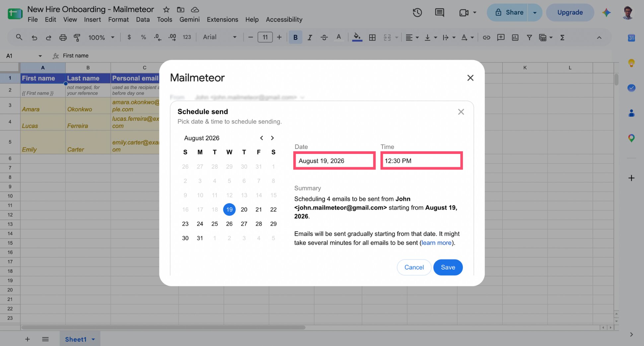The height and width of the screenshot is (346, 644).
Task: Open Google Calendar side panel icon
Action: tap(631, 38)
